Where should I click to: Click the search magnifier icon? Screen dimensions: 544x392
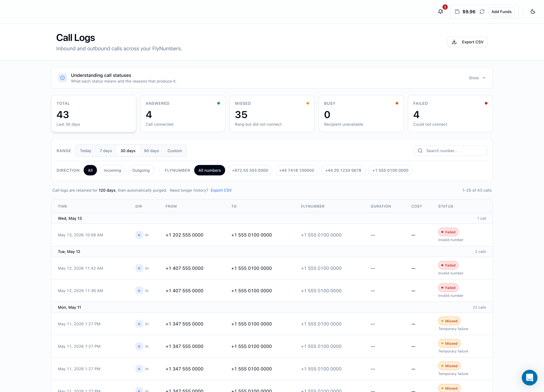(x=420, y=150)
